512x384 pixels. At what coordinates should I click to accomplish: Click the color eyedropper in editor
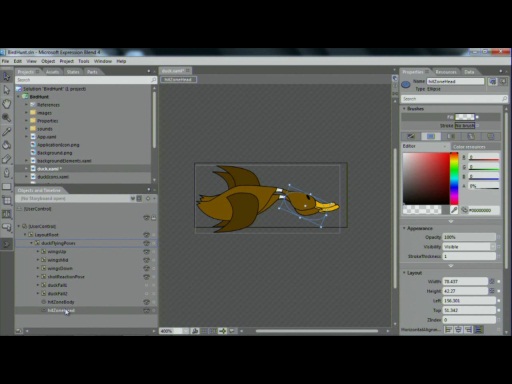point(454,210)
